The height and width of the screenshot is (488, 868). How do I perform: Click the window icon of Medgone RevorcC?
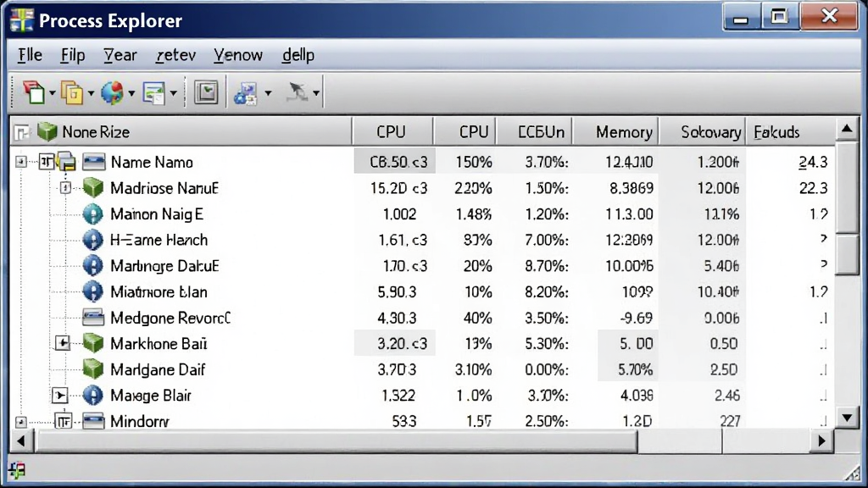[93, 317]
